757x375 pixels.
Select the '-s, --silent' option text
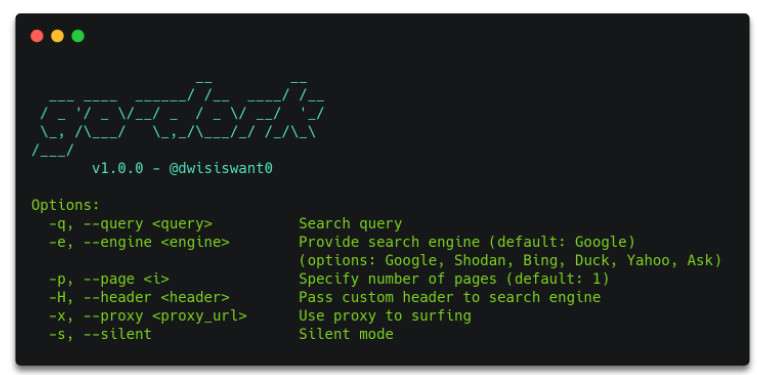point(100,334)
